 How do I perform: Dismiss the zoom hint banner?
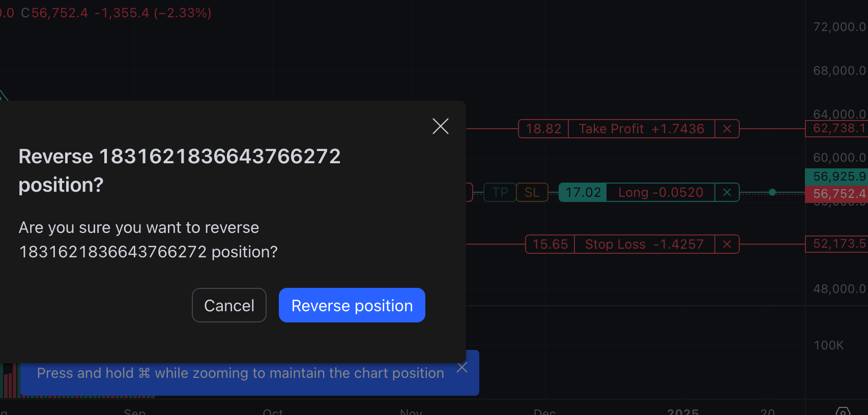click(462, 368)
